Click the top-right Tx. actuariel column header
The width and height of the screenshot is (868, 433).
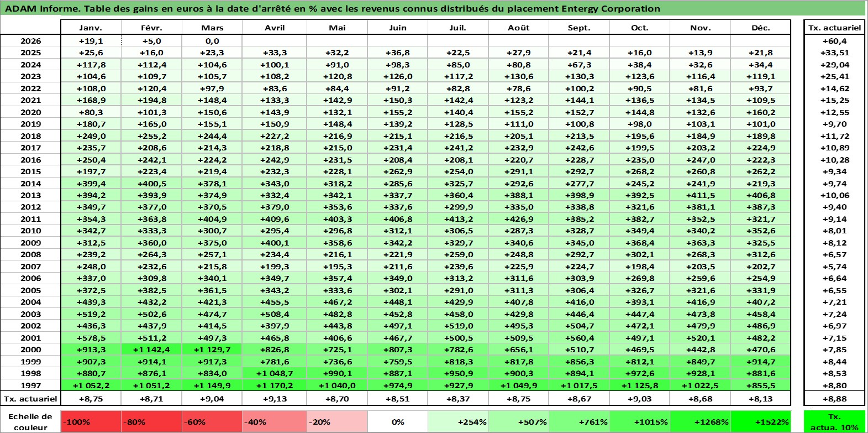point(834,28)
